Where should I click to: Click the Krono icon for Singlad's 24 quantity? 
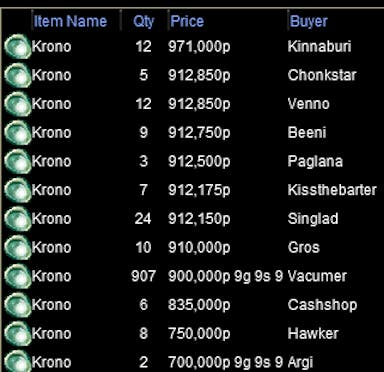pos(18,219)
